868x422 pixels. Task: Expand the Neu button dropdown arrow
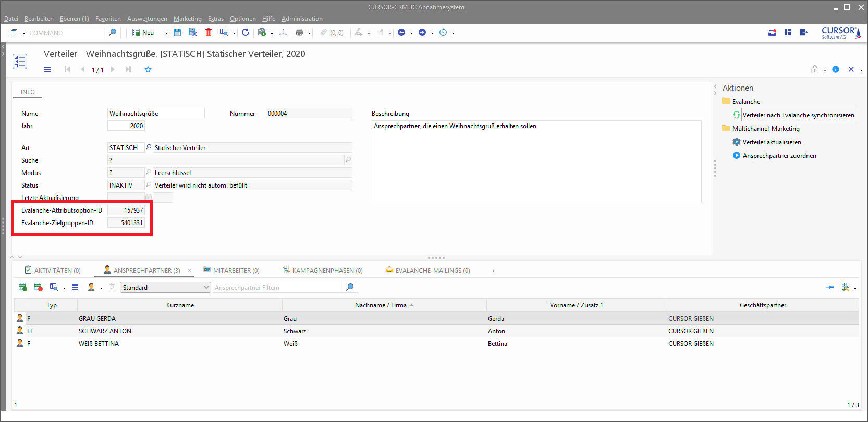(166, 33)
